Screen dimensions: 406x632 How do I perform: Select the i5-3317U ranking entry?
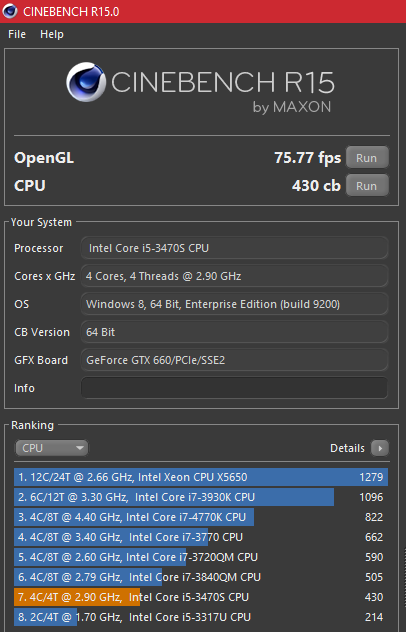pyautogui.click(x=201, y=617)
